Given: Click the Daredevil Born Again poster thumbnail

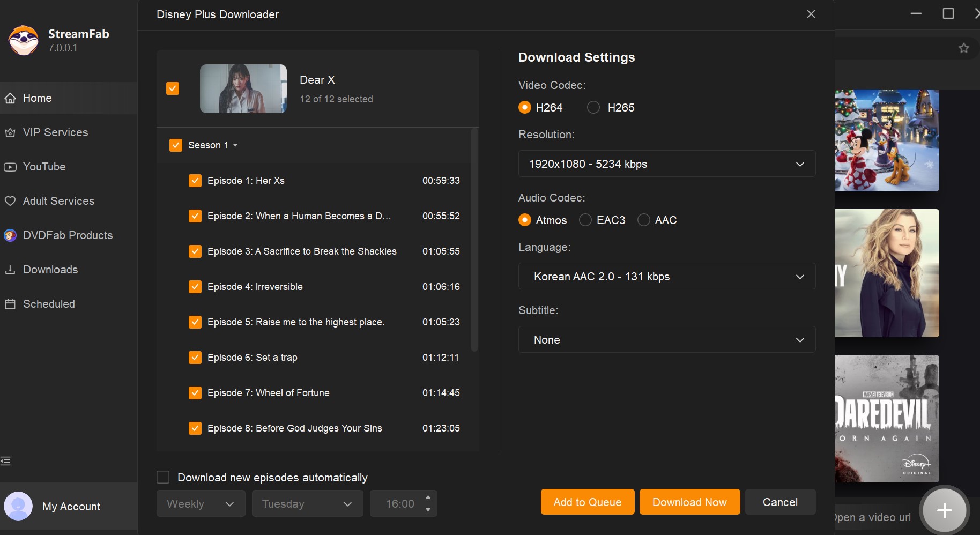Looking at the screenshot, I should point(887,419).
